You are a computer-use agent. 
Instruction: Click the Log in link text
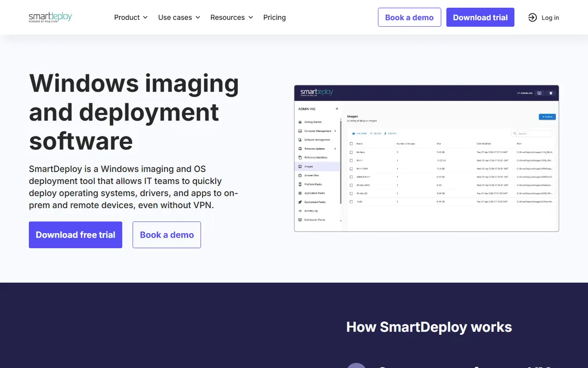(x=550, y=18)
